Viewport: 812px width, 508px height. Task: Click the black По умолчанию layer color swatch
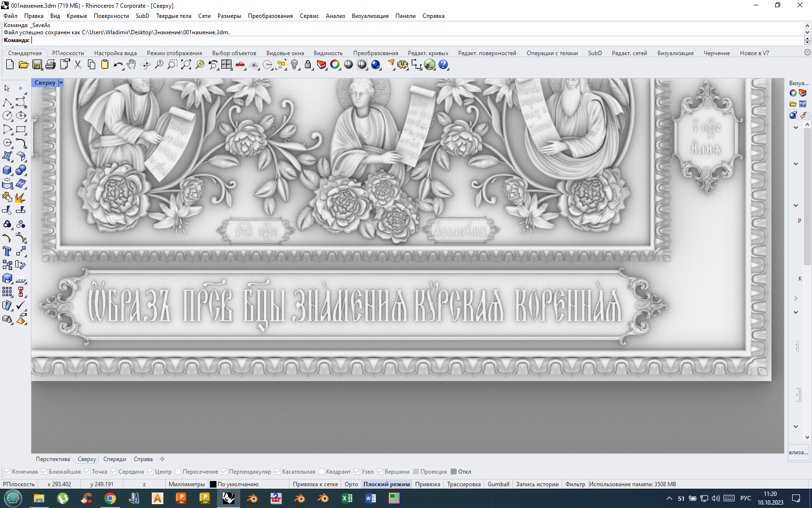tap(213, 484)
